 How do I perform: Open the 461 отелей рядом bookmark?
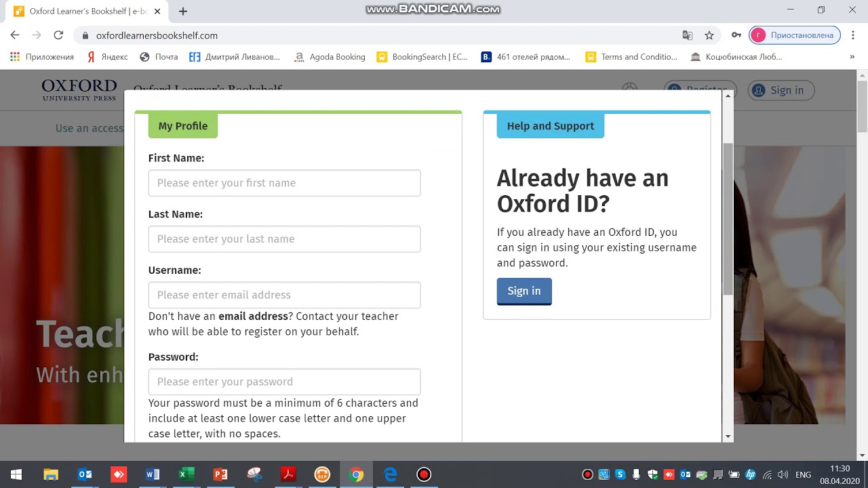(x=526, y=57)
